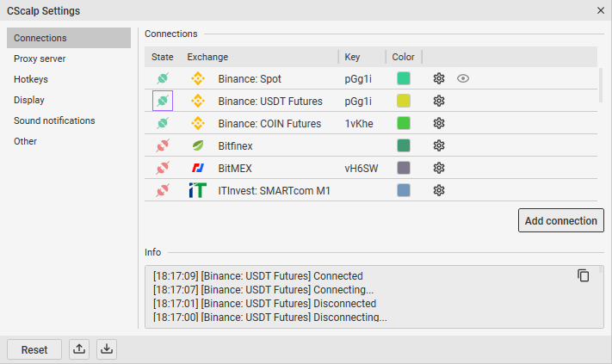Toggle Binance: USDT Futures connection plug icon
The image size is (612, 364).
point(163,101)
